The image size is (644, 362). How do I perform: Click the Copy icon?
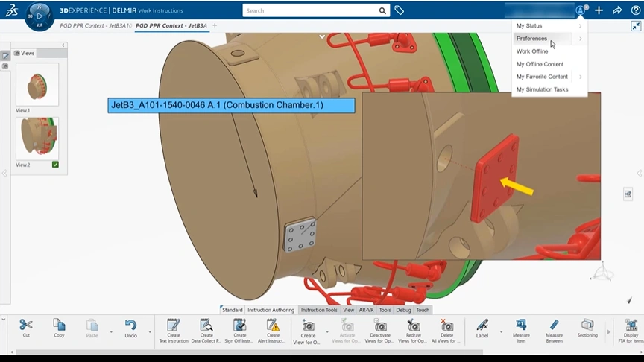pyautogui.click(x=59, y=325)
